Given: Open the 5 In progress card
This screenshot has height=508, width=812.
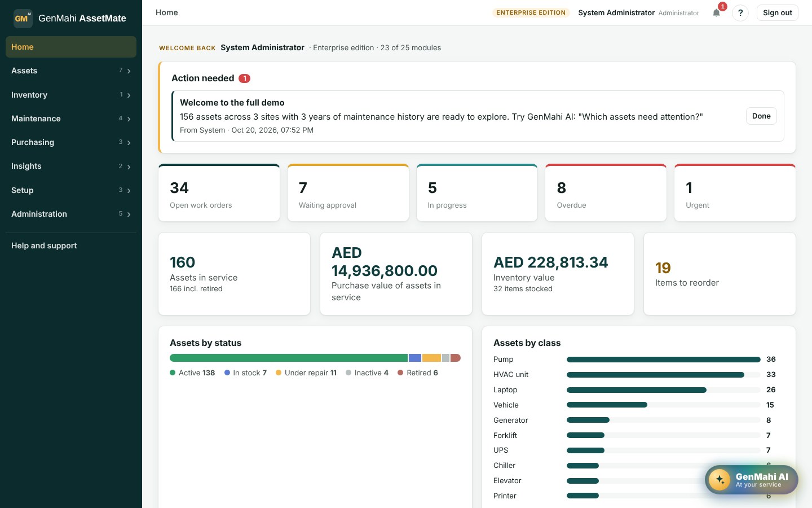Looking at the screenshot, I should [x=477, y=192].
